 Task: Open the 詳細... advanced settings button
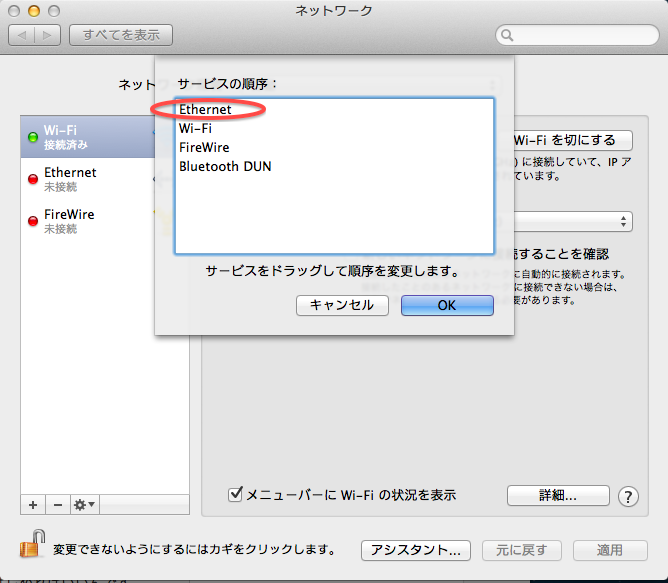pyautogui.click(x=558, y=495)
